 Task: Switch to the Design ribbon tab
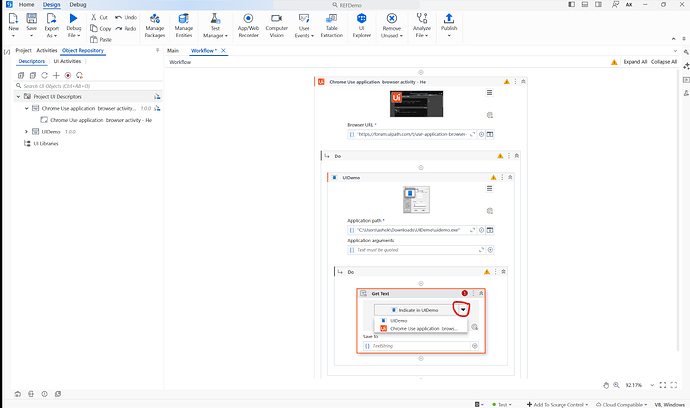point(51,4)
